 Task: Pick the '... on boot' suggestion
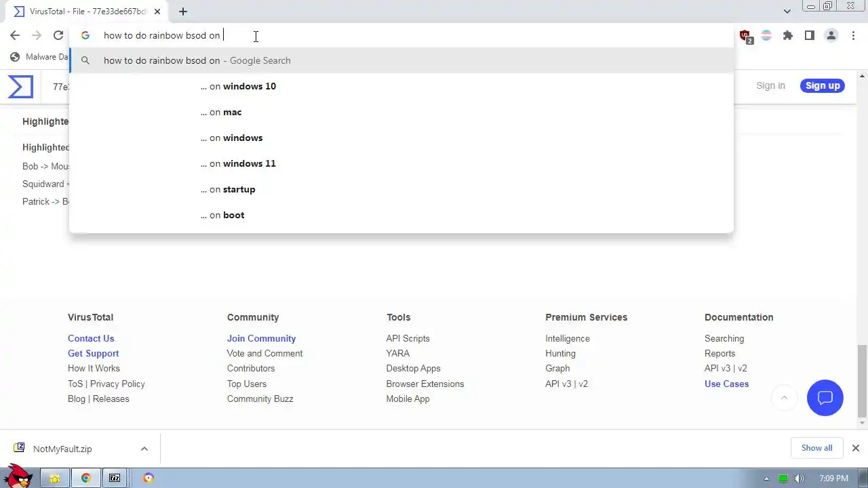[x=401, y=215]
